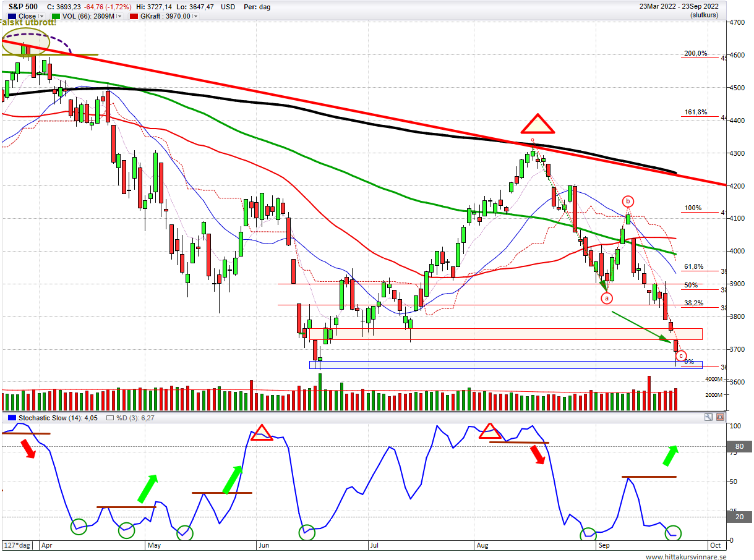Viewport: 754px width, 560px height.
Task: Click the USD currency label
Action: coord(228,6)
